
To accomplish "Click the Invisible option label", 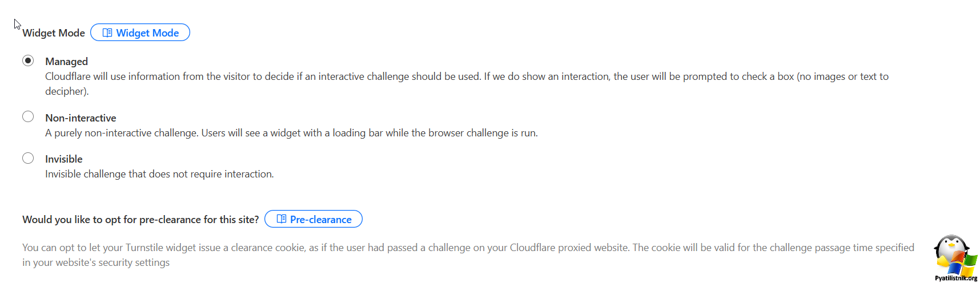I will tap(64, 159).
